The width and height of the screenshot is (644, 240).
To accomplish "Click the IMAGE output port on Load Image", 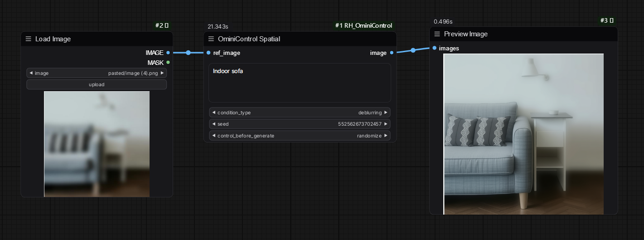I will pyautogui.click(x=168, y=53).
